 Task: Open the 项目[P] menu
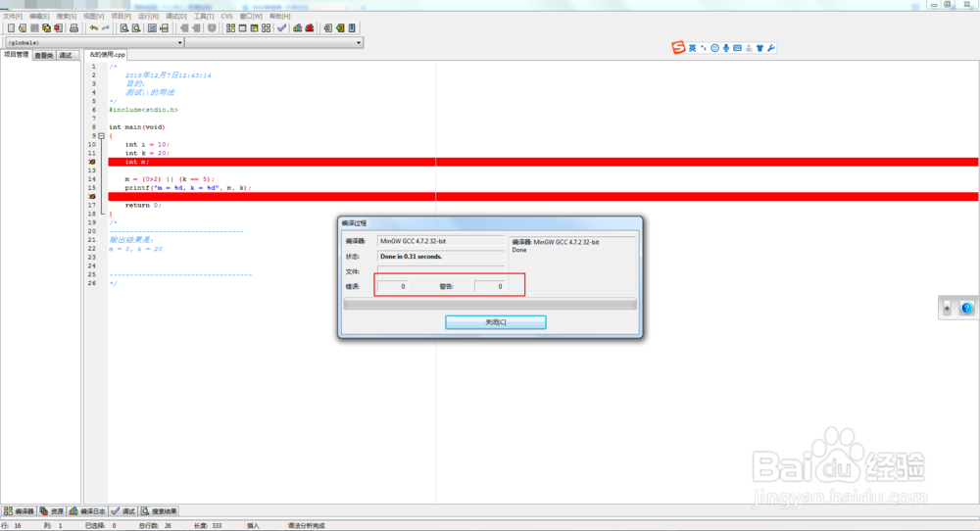click(122, 17)
